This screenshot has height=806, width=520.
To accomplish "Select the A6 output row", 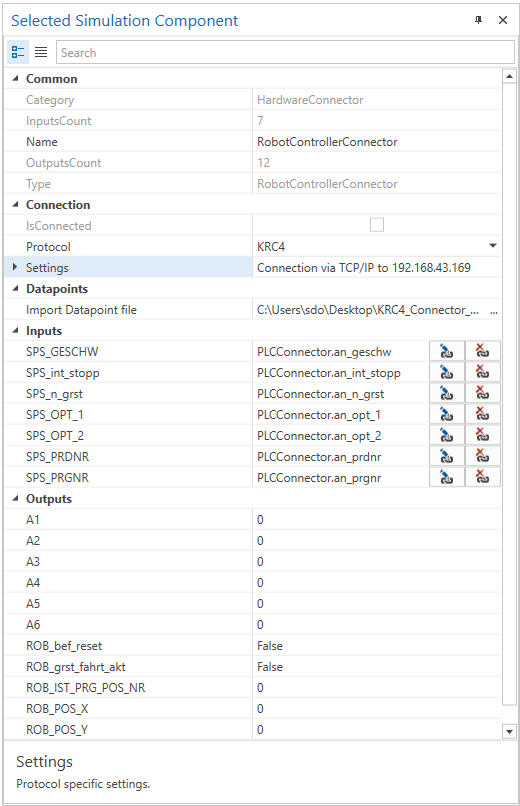I will pyautogui.click(x=252, y=625).
